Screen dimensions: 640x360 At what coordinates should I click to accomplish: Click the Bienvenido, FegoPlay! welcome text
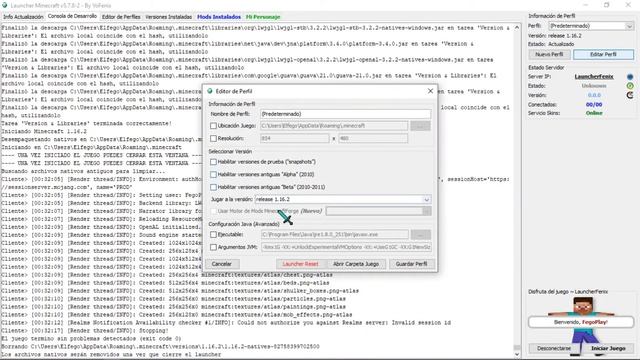pos(581,322)
